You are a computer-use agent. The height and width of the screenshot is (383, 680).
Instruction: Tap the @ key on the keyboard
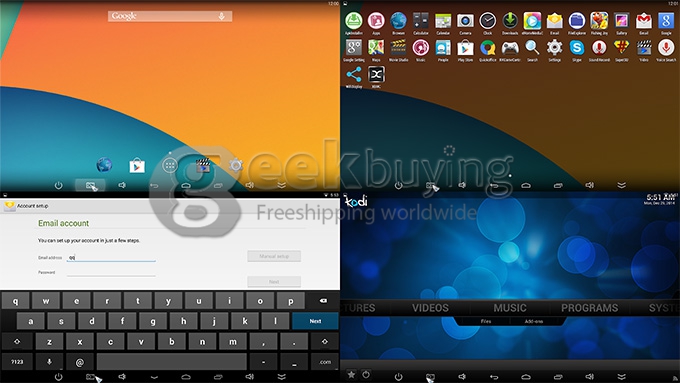[x=80, y=362]
